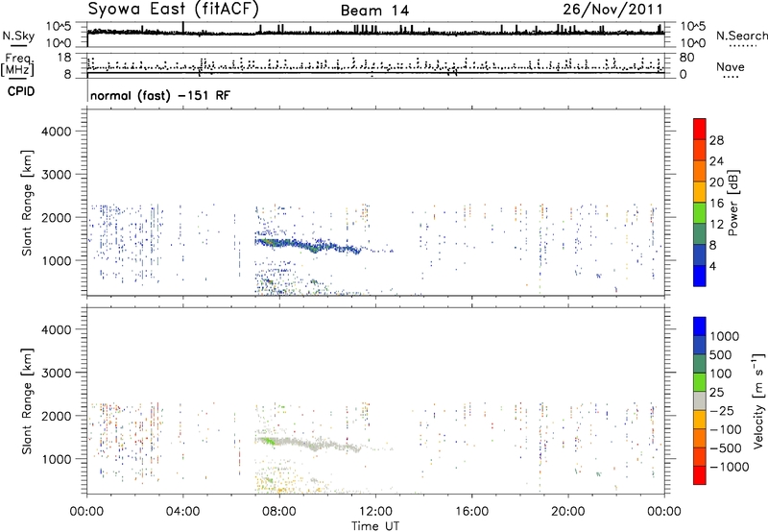Click the gray echo band in velocity panel
The width and height of the screenshot is (768, 532).
point(309,445)
